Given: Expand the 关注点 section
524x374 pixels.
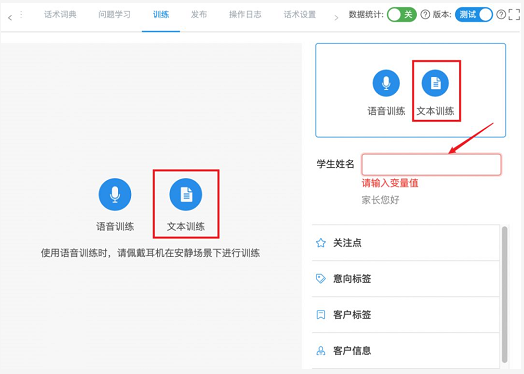Looking at the screenshot, I should [406, 243].
